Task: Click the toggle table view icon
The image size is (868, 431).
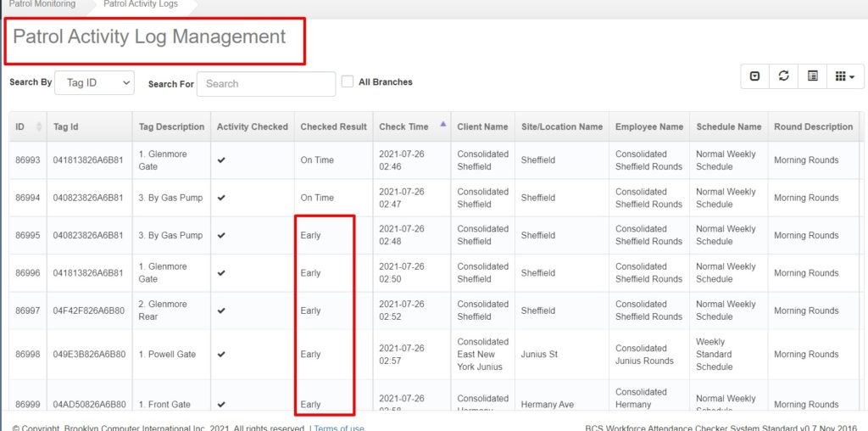Action: 813,76
